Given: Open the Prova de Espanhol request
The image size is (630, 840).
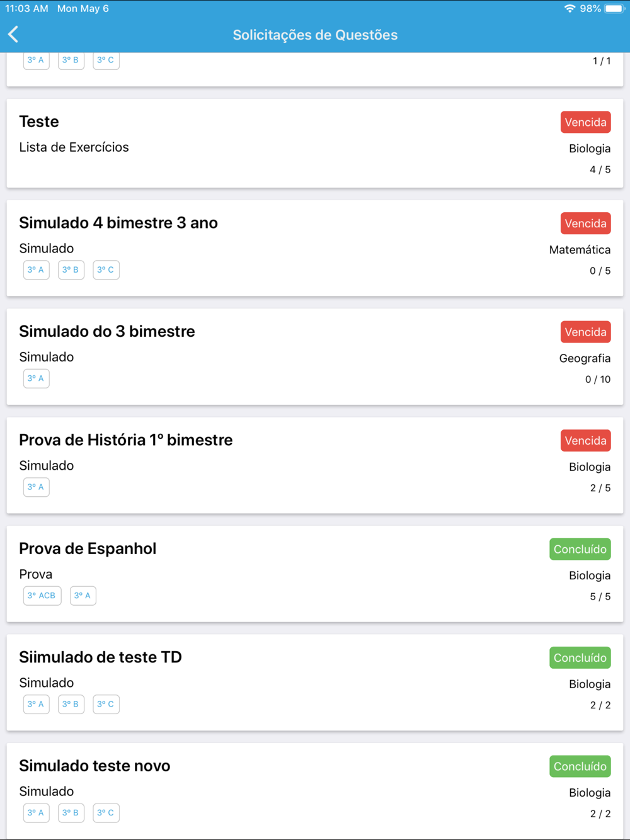Looking at the screenshot, I should (x=315, y=574).
